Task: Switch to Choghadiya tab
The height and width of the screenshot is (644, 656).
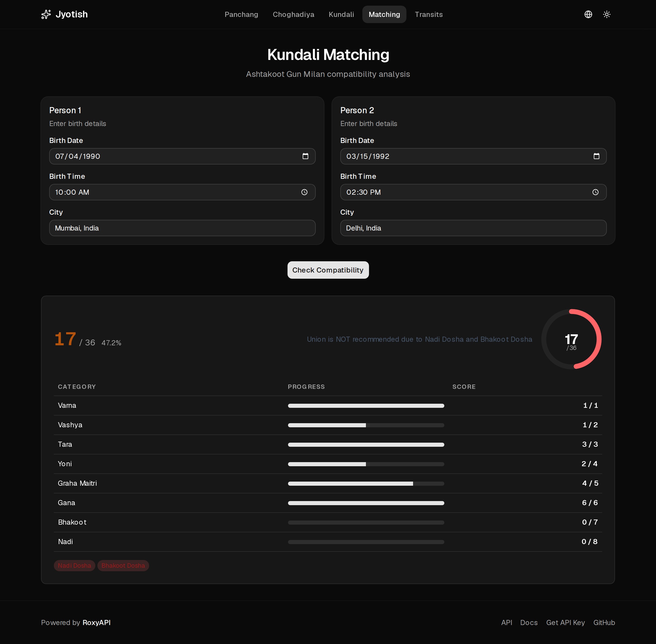Action: pos(293,14)
